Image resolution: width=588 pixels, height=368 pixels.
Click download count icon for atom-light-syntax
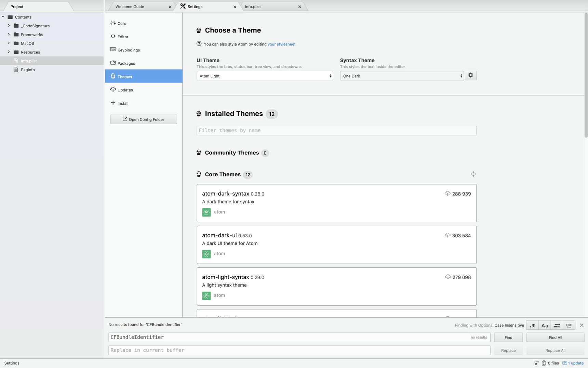tap(448, 277)
